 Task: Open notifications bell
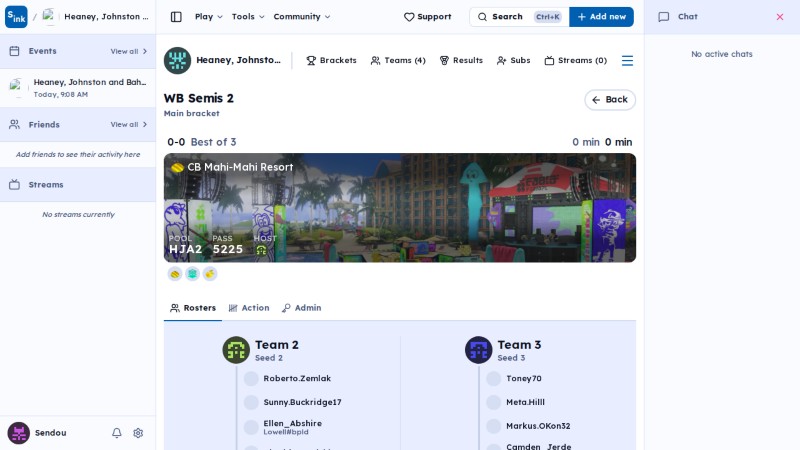pos(117,433)
